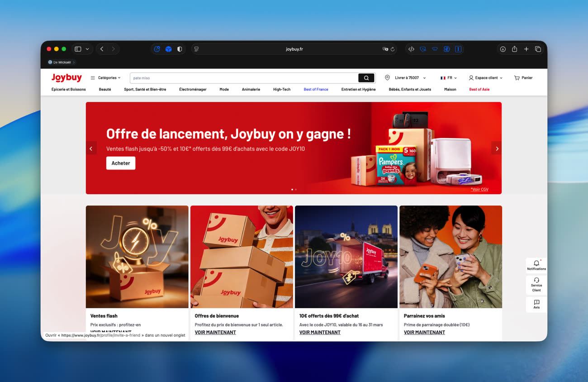Click the Acheter banner button
This screenshot has width=588, height=382.
tap(121, 163)
